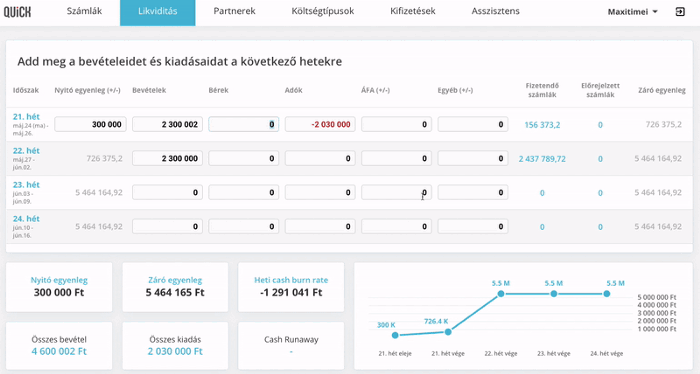Click the Cash Runaway card
700x374 pixels.
[291, 346]
